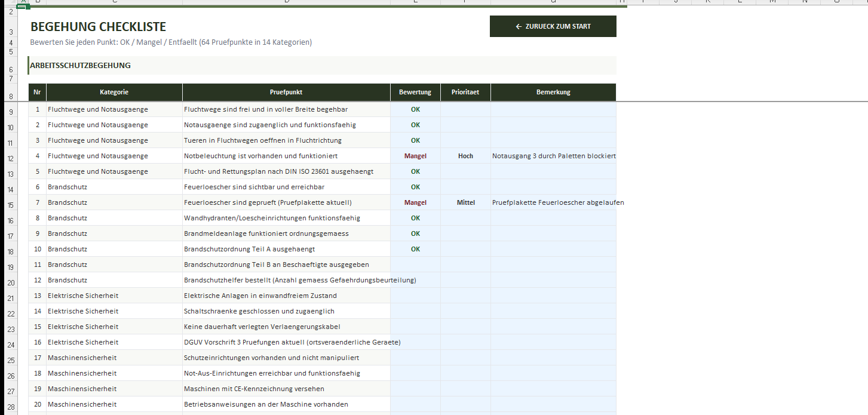Select the Mangel rating for Notbeleuchtung
The width and height of the screenshot is (868, 415).
point(415,156)
